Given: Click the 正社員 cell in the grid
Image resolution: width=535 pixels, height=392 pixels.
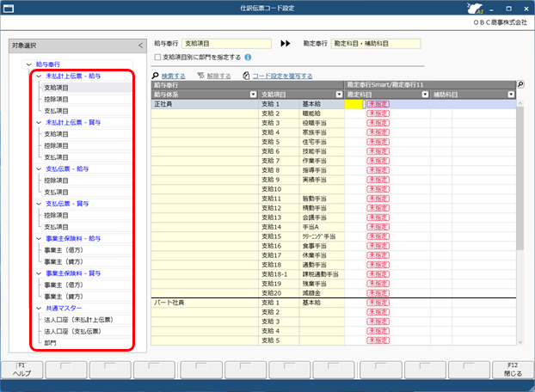Looking at the screenshot, I should tap(205, 104).
